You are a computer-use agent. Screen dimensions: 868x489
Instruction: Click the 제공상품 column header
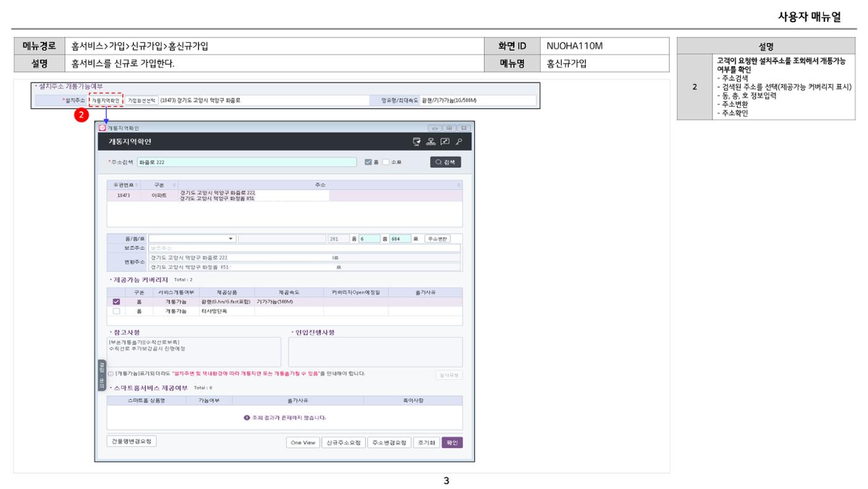(226, 292)
